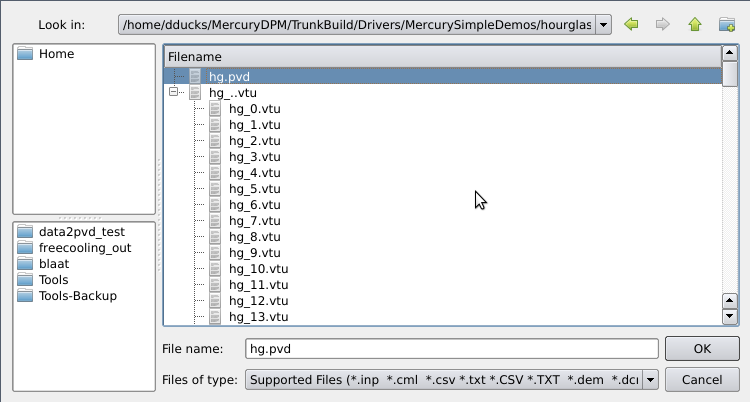Image resolution: width=750 pixels, height=402 pixels.
Task: Click the scrollbar up arrow at top
Action: pos(730,53)
